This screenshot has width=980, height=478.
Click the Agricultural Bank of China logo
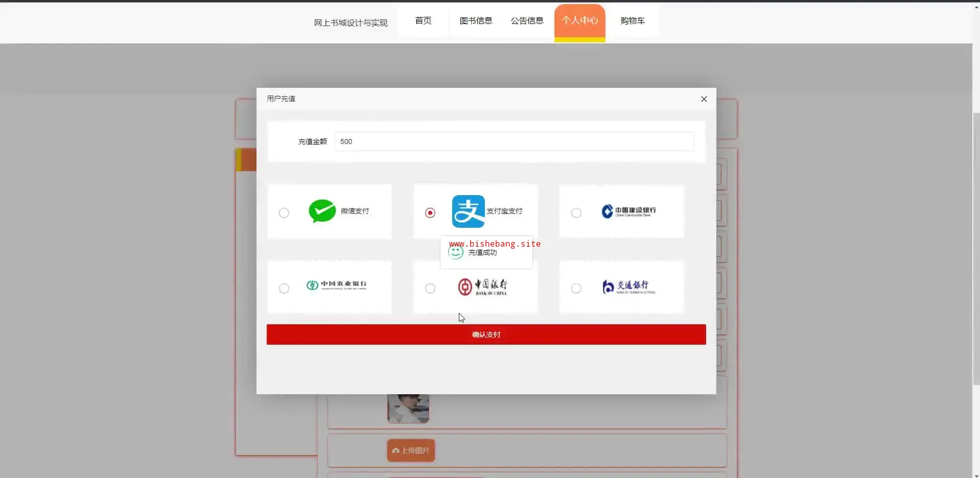coord(336,285)
